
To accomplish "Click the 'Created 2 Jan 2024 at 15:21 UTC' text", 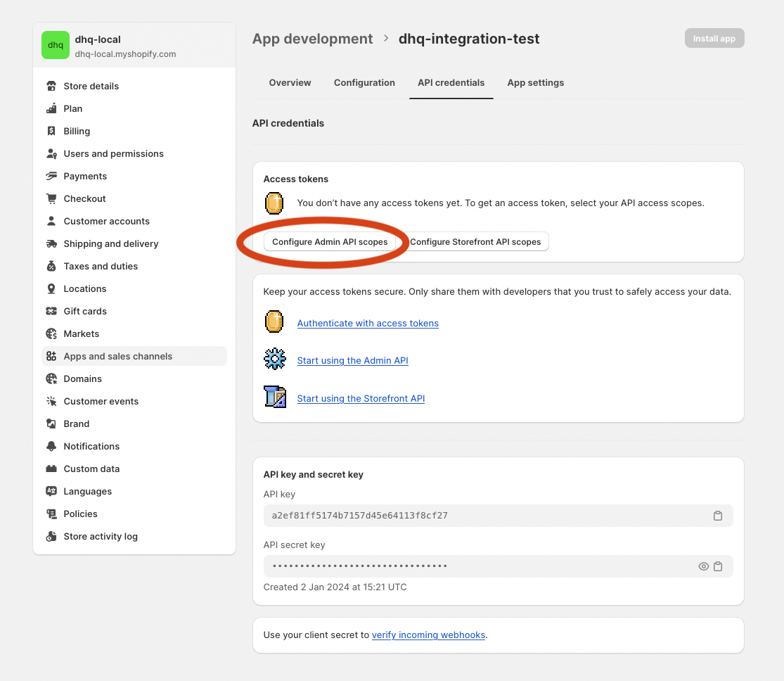I will click(335, 587).
